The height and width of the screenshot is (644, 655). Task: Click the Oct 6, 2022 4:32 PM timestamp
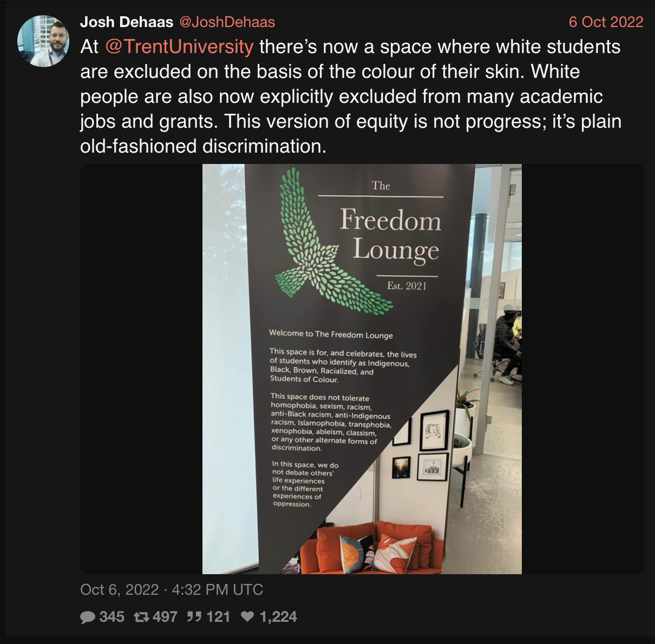click(172, 589)
